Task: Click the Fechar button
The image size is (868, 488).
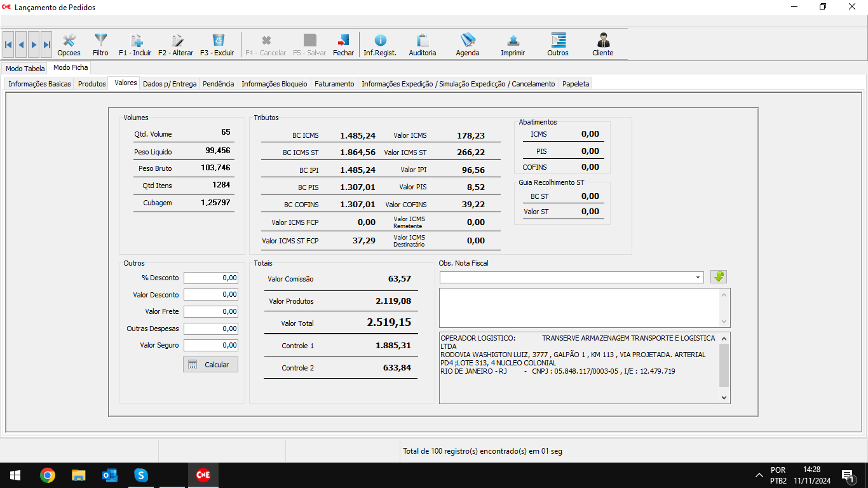Action: [343, 44]
